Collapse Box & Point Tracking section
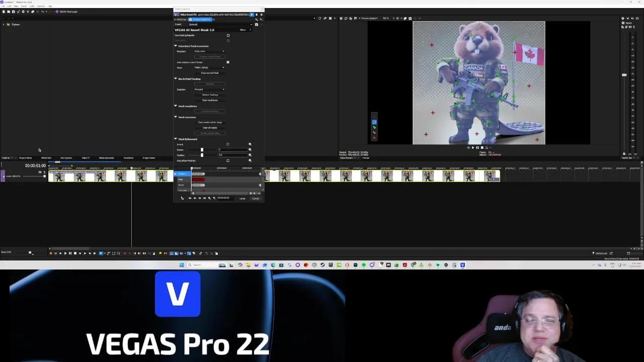The height and width of the screenshot is (362, 644). (176, 78)
